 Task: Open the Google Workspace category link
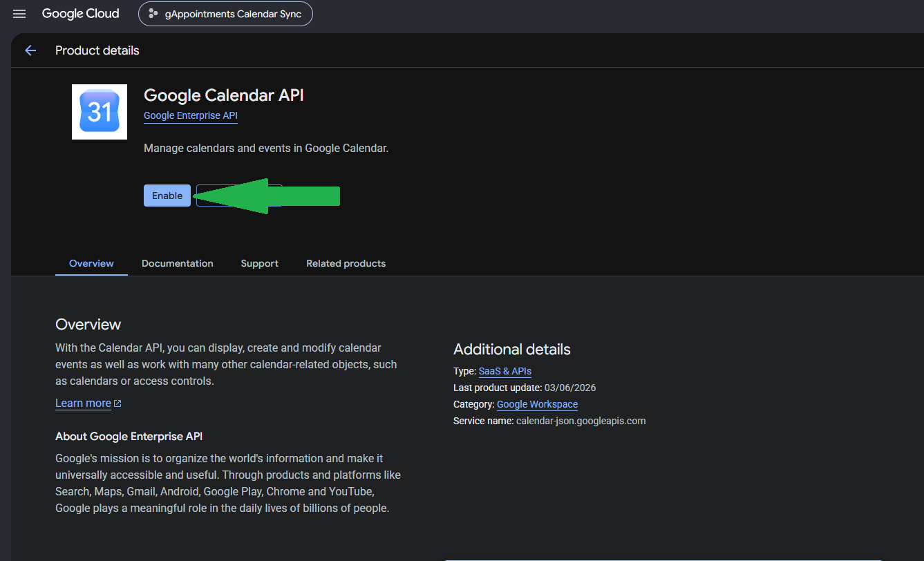click(x=537, y=404)
